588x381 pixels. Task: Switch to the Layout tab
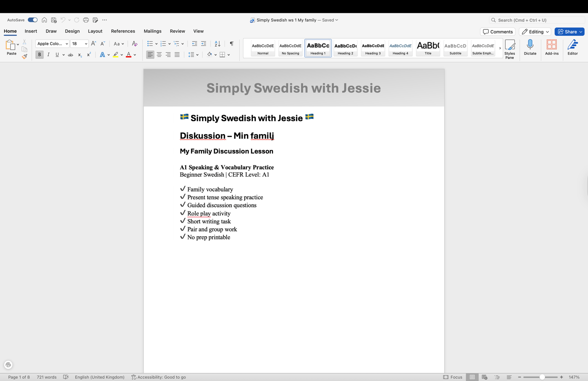point(95,31)
